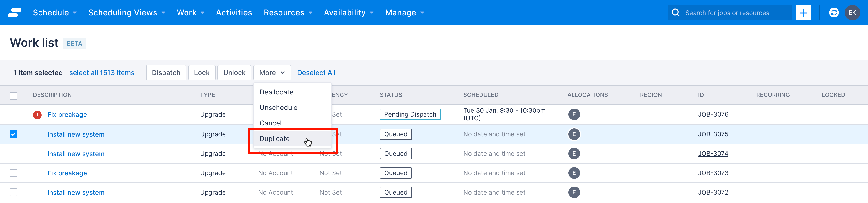Screen dimensions: 868x203
Task: Click the SCHEDULED column header
Action: click(480, 95)
